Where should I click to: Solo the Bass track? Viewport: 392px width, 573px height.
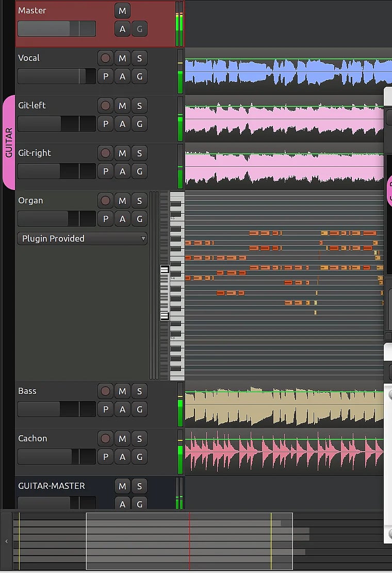(x=139, y=391)
